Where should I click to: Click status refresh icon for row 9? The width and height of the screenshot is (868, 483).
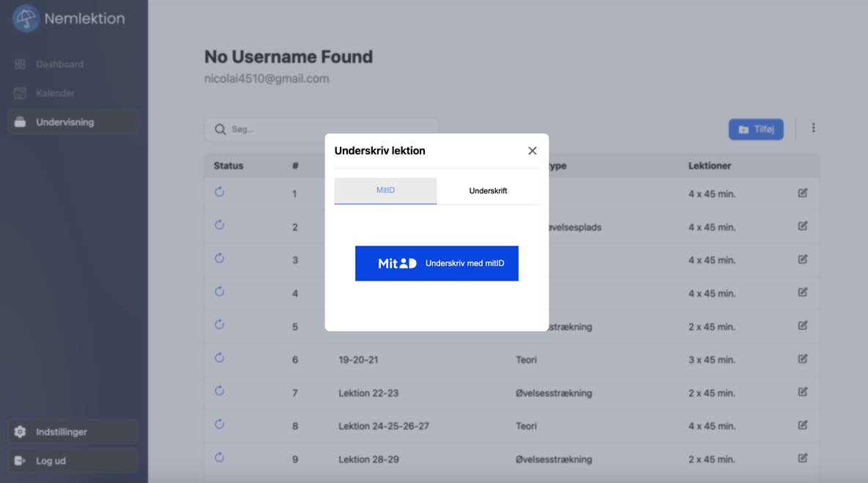pyautogui.click(x=219, y=458)
